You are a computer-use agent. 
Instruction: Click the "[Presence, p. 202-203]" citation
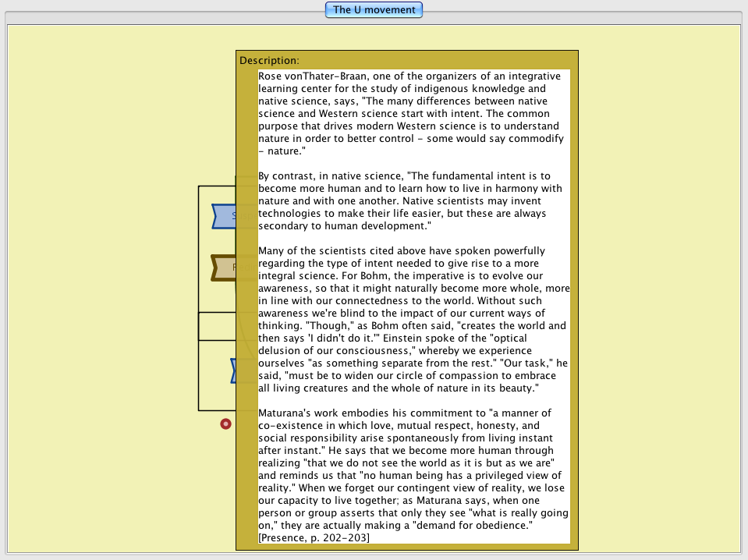pos(314,538)
